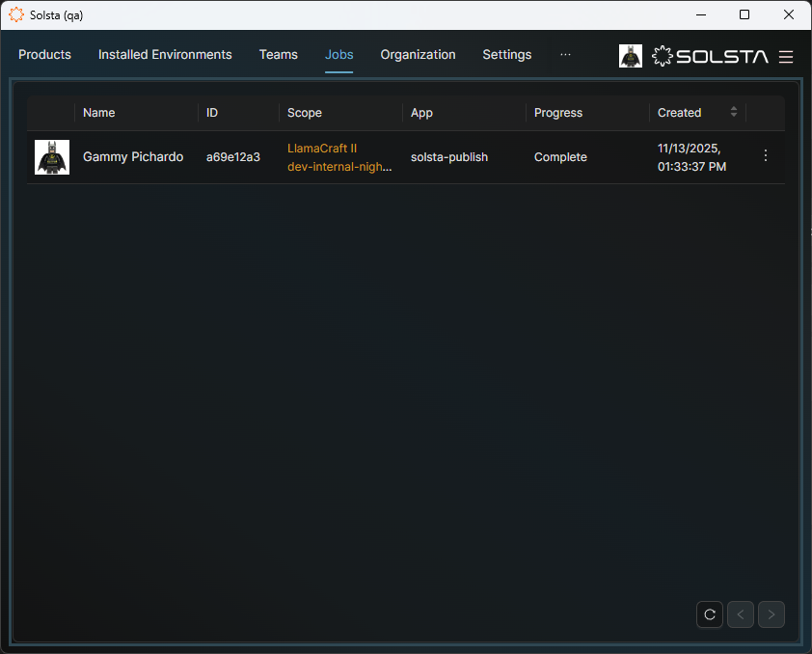Select the job ID a69e12a3
This screenshot has width=812, height=654.
tap(233, 157)
